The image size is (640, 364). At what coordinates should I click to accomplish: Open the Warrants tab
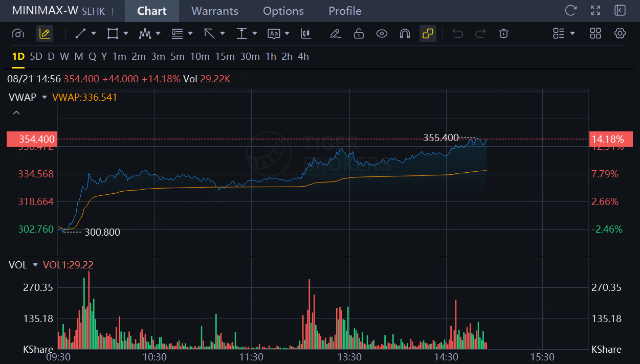click(215, 11)
